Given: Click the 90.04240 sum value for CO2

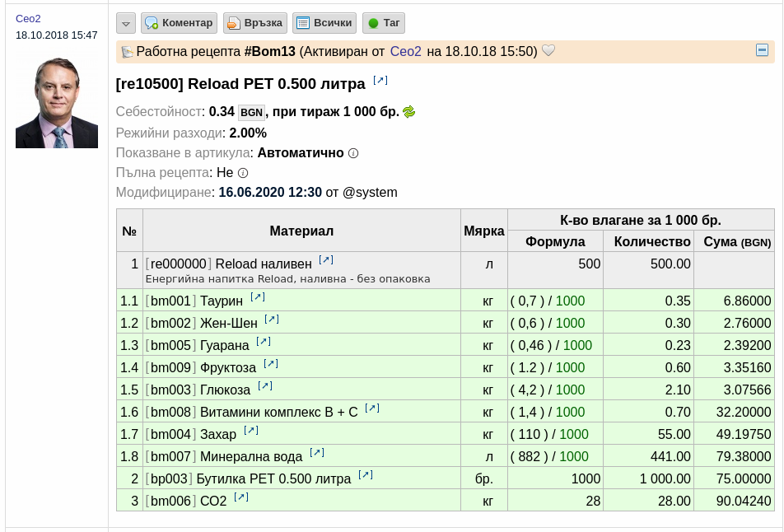Looking at the screenshot, I should tap(744, 501).
